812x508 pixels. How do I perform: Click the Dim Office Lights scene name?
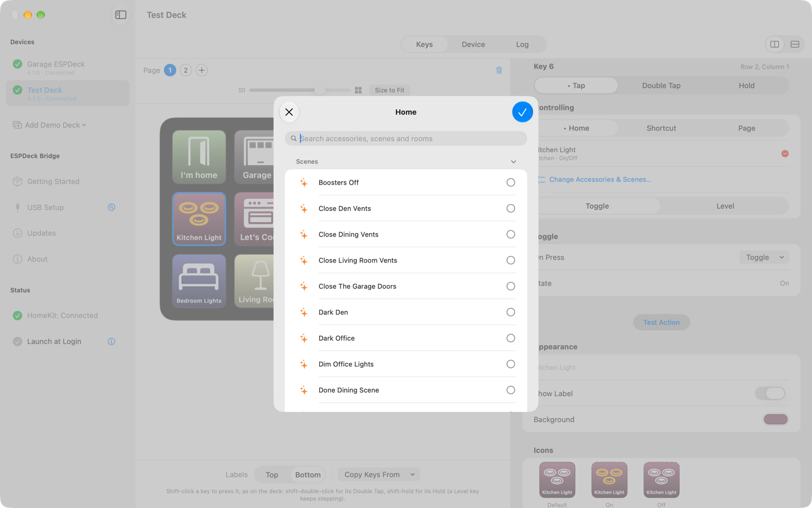click(x=346, y=364)
